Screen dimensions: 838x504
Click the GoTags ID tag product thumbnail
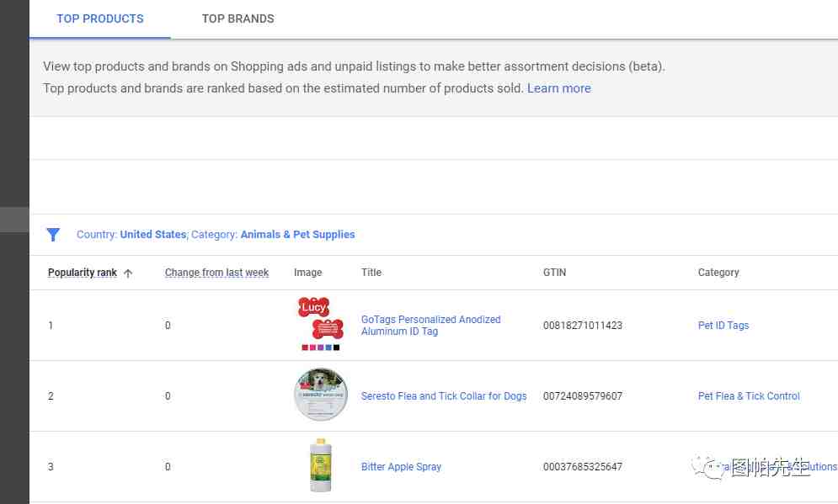(320, 324)
